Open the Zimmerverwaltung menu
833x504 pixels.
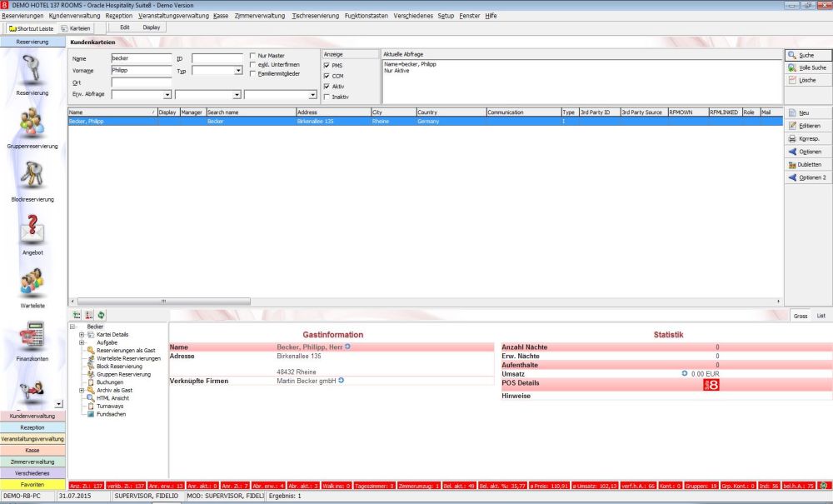point(260,16)
